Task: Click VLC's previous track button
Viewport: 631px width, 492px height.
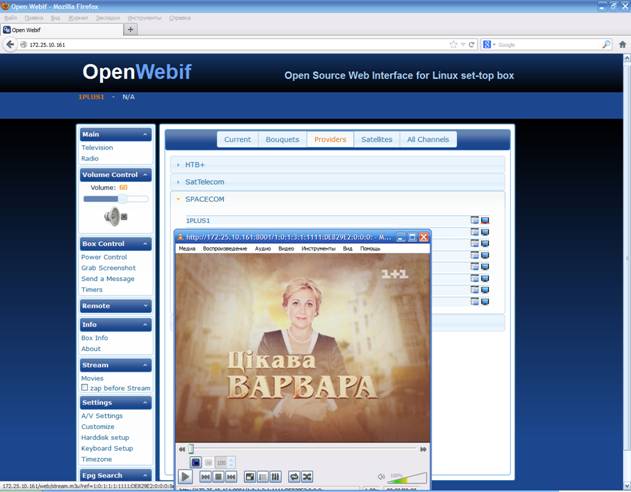Action: point(205,477)
